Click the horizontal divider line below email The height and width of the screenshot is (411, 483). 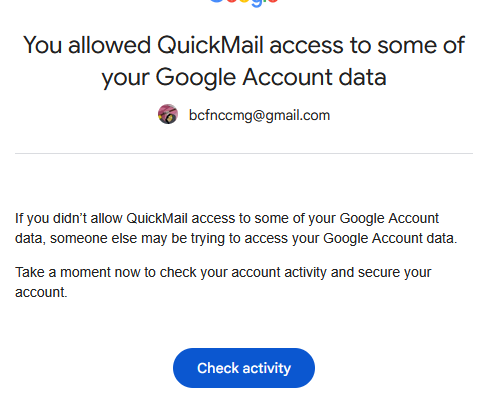click(x=244, y=154)
